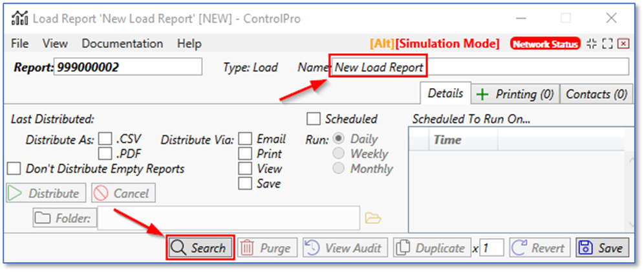This screenshot has width=644, height=272.
Task: Click the Name field with New Load Report
Action: 478,67
